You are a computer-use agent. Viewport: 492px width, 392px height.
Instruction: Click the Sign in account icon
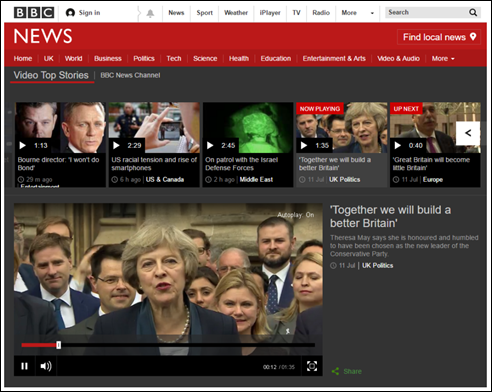pos(70,13)
